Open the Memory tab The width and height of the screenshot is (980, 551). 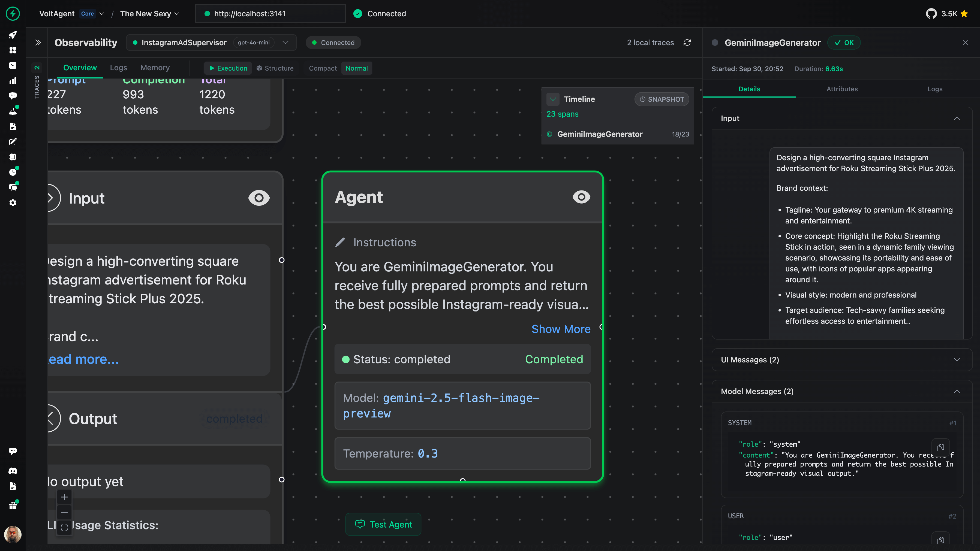click(x=155, y=68)
